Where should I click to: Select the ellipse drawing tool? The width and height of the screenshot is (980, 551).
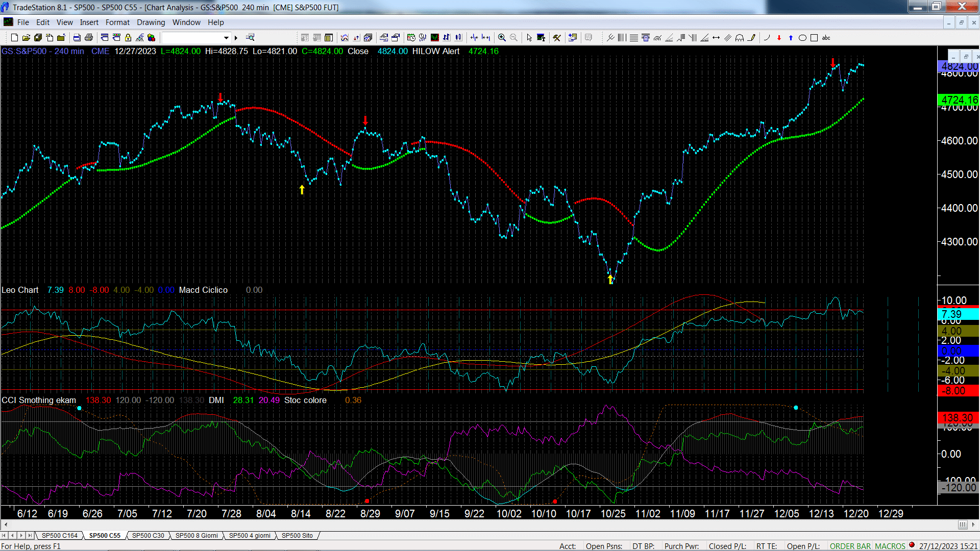coord(802,38)
